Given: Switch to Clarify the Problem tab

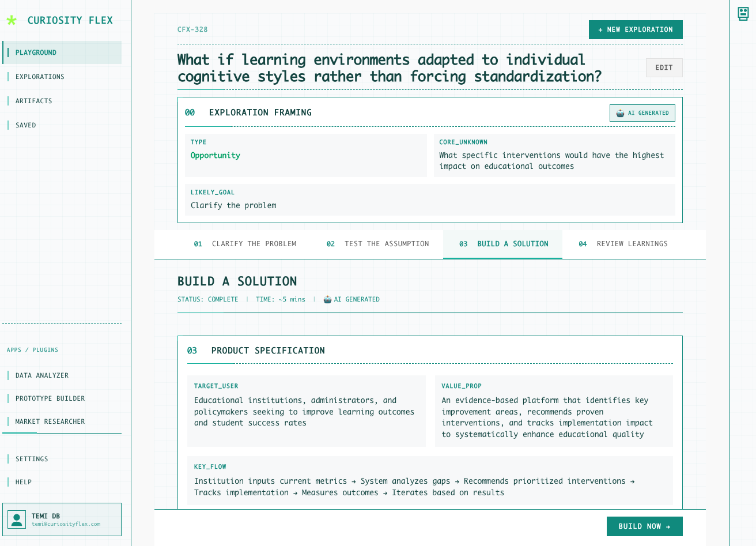Looking at the screenshot, I should (245, 244).
